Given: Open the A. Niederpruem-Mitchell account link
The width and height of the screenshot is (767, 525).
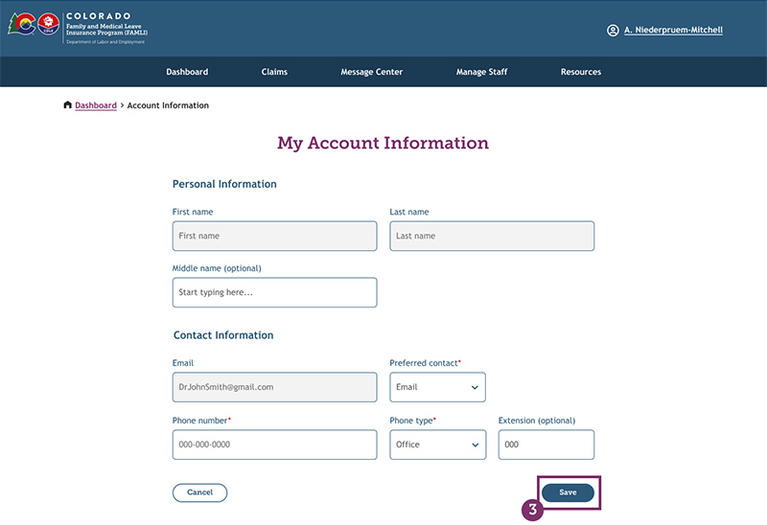Looking at the screenshot, I should click(673, 30).
